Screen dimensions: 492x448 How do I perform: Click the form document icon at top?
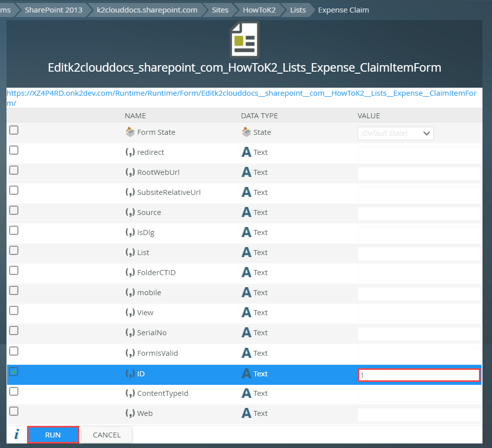click(244, 40)
